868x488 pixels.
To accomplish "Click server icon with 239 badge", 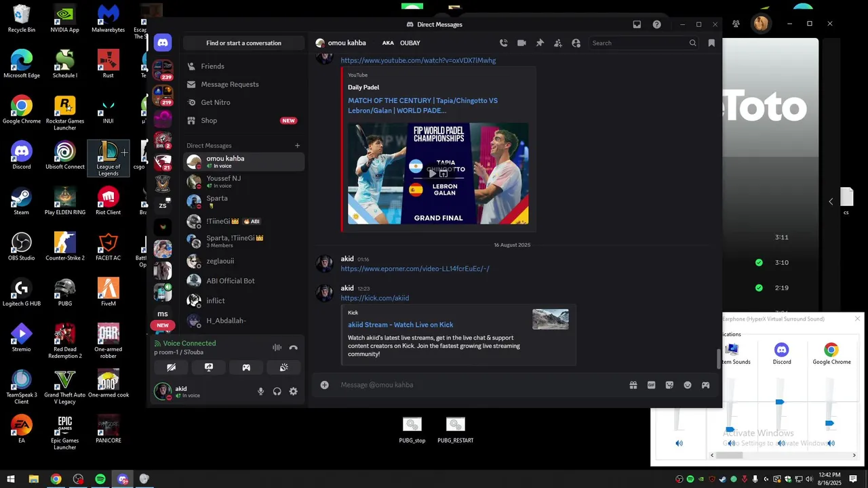I will click(163, 70).
